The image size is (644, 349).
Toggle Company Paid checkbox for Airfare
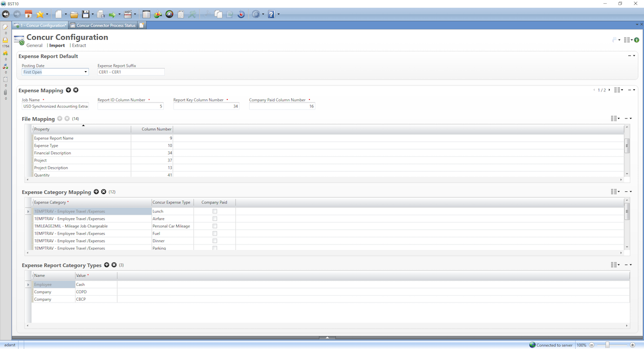215,219
